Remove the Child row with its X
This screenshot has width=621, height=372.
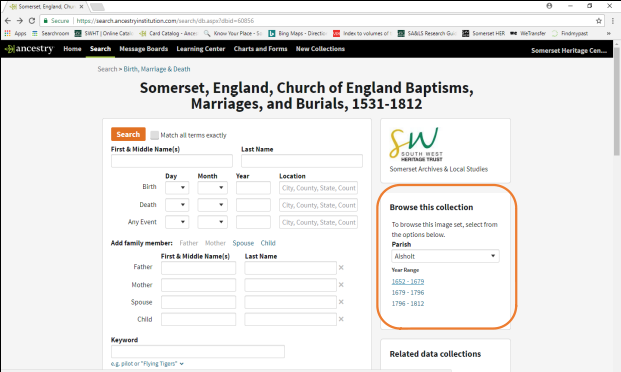coord(341,319)
